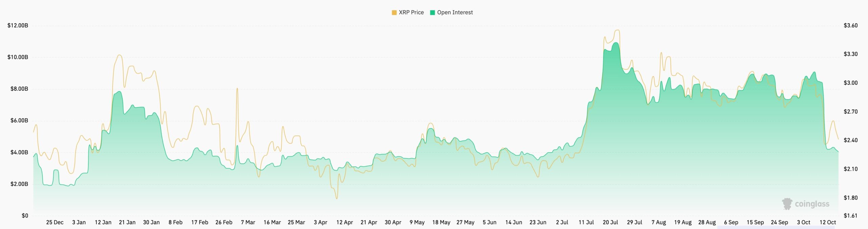
Task: Select the 21 Jan date marker
Action: click(x=127, y=223)
